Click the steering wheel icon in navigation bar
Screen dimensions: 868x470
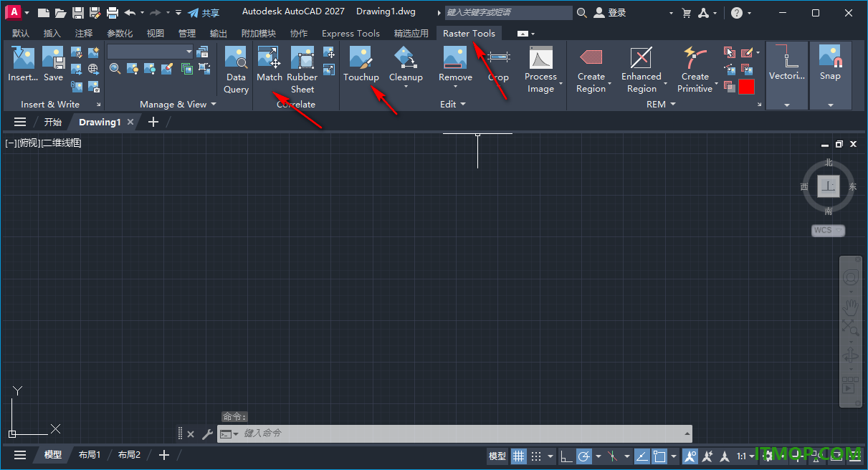[851, 278]
